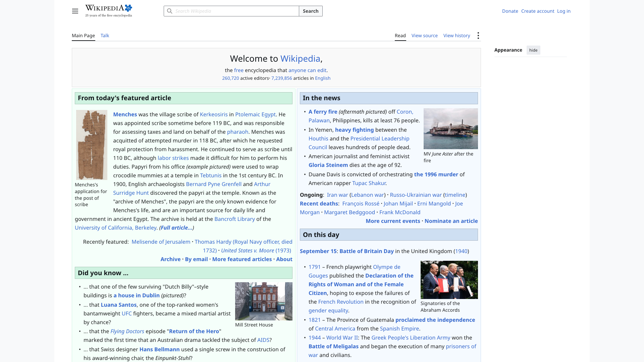644x362 pixels.
Task: Open the Menches papyrus thumbnail
Action: click(92, 145)
